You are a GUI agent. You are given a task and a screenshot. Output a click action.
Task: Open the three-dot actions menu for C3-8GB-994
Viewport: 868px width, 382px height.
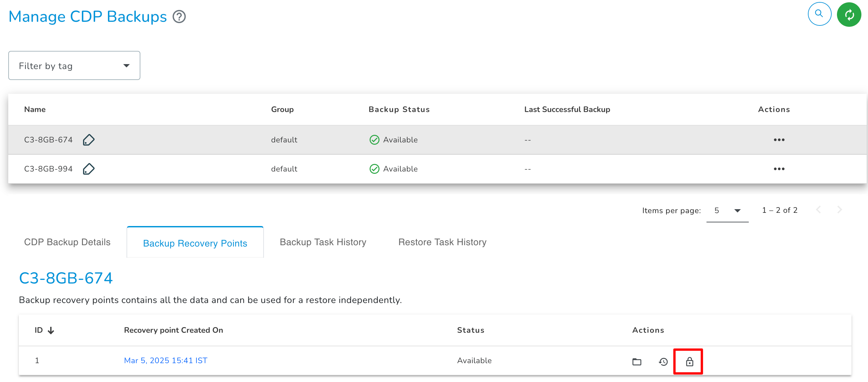point(779,169)
